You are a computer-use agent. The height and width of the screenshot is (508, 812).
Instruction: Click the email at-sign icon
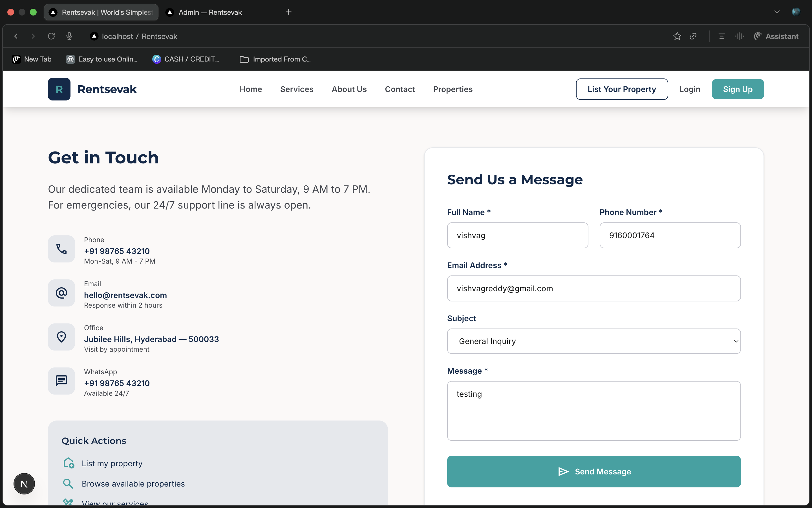coord(61,293)
